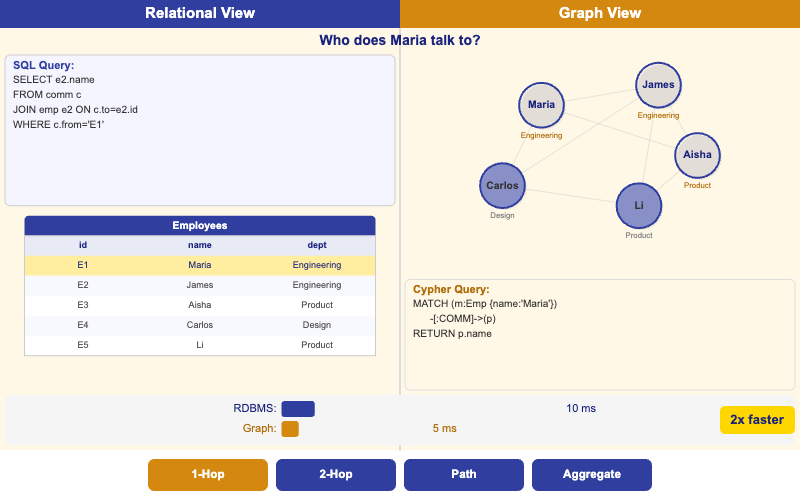Click inside the SQL Query box
The image size is (800, 502).
[200, 160]
